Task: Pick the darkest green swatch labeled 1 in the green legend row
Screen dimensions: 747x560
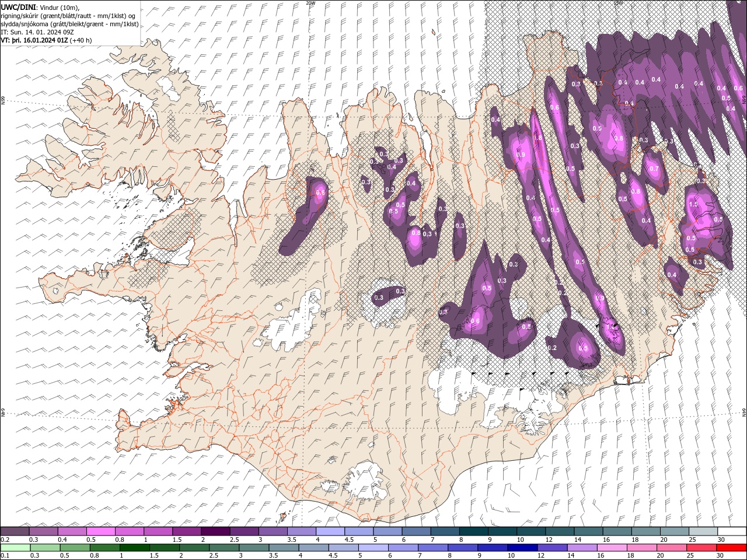Action: pos(134,548)
